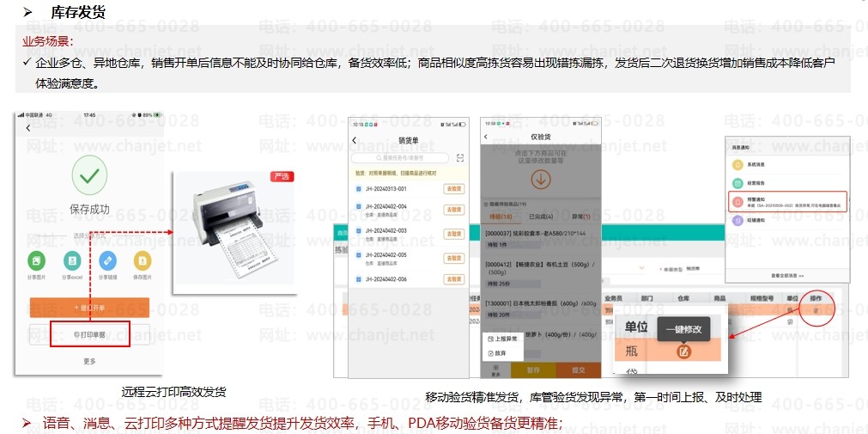
Task: Switch to the 待验(18) tab
Action: tap(501, 216)
